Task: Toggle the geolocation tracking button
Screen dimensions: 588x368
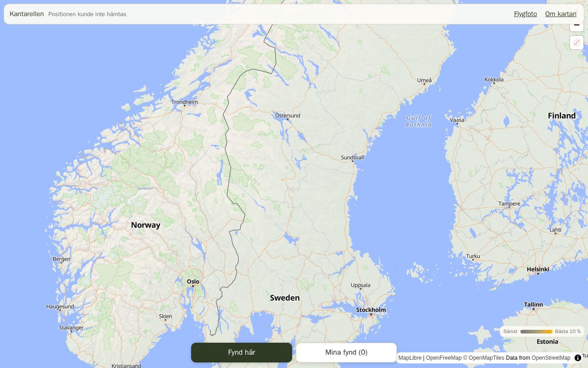Action: coord(577,43)
